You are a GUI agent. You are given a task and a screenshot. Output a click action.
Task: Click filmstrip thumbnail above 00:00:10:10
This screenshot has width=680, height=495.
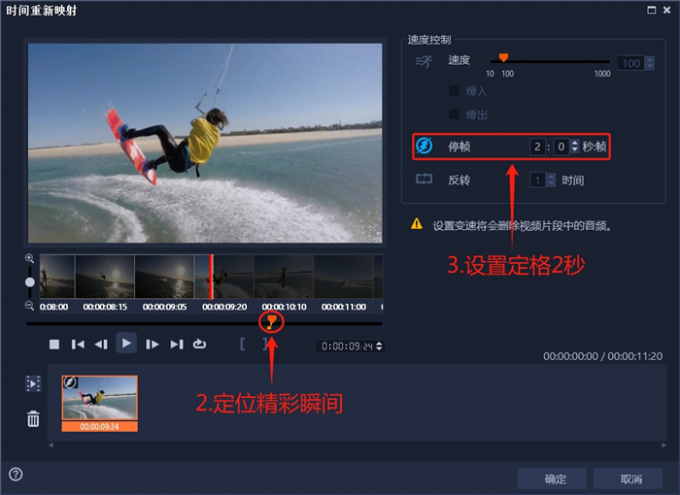click(284, 277)
